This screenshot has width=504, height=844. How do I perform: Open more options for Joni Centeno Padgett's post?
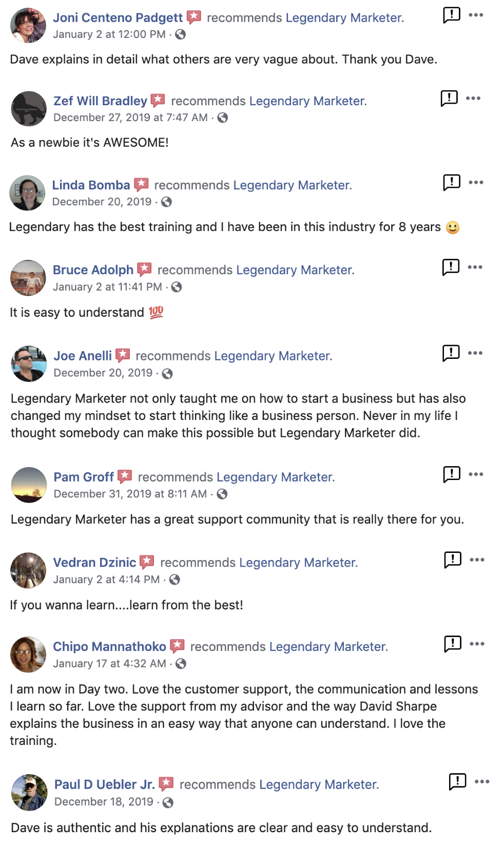point(476,15)
